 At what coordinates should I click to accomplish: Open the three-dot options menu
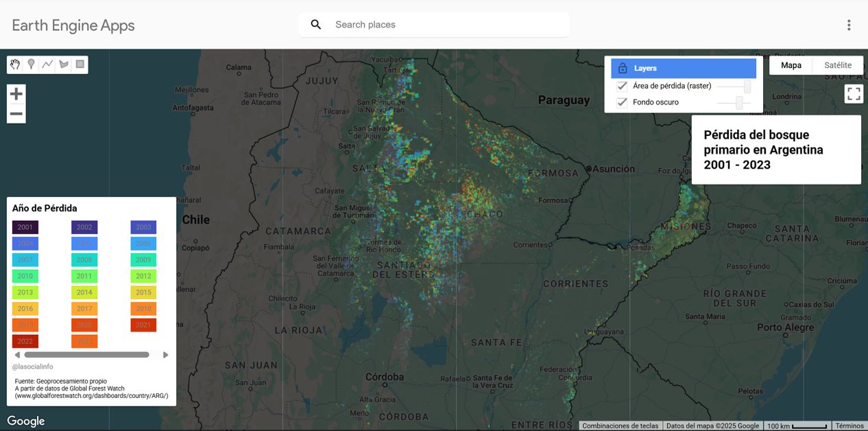click(849, 25)
